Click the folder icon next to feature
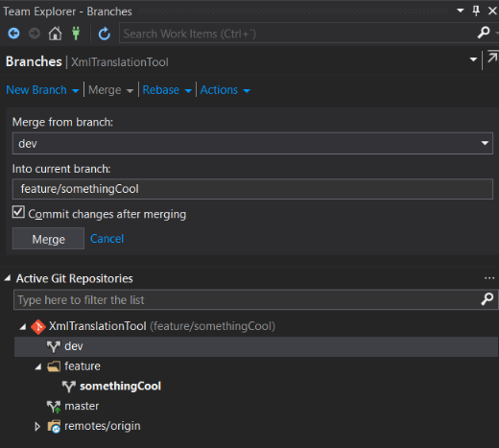Image resolution: width=499 pixels, height=448 pixels. coord(54,366)
